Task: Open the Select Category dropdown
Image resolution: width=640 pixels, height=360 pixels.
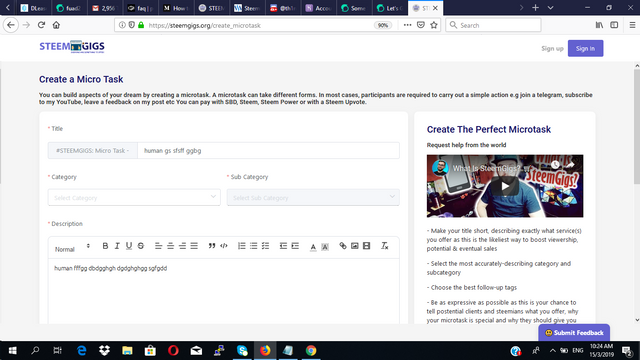Action: 134,198
